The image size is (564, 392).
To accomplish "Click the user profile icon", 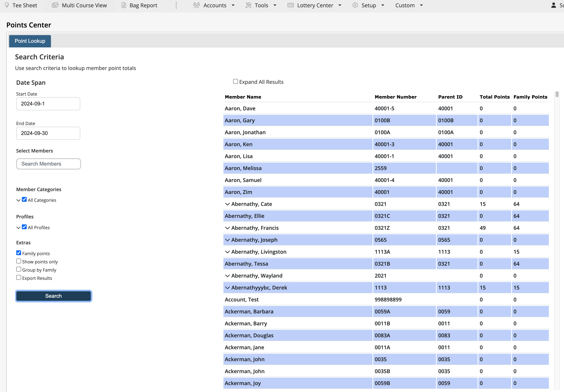I will 553,5.
